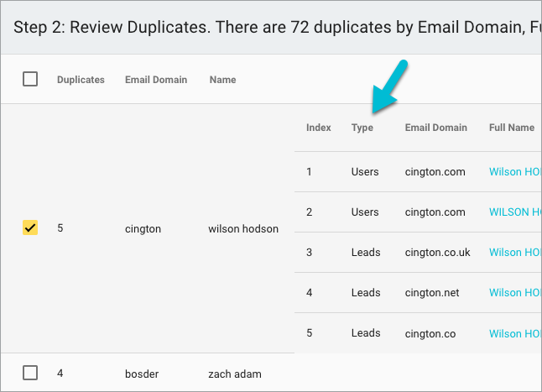Click the outer Email Domain column header
Viewport: 542px width, 392px height.
click(x=156, y=80)
